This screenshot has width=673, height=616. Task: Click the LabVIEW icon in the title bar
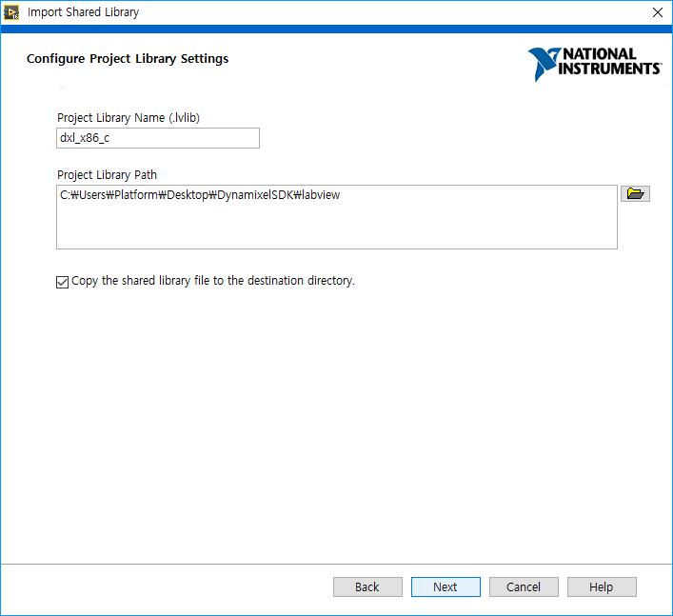(12, 12)
